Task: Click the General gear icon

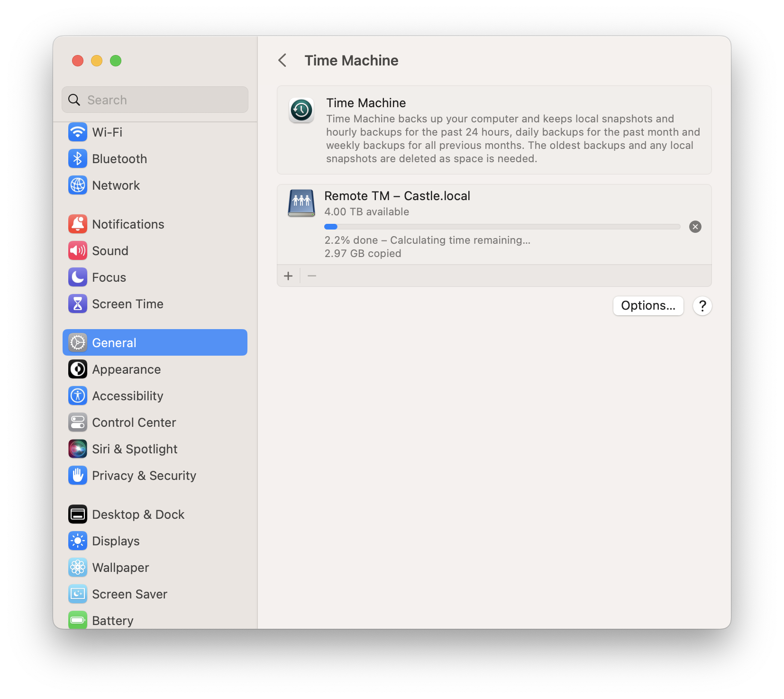Action: point(78,343)
